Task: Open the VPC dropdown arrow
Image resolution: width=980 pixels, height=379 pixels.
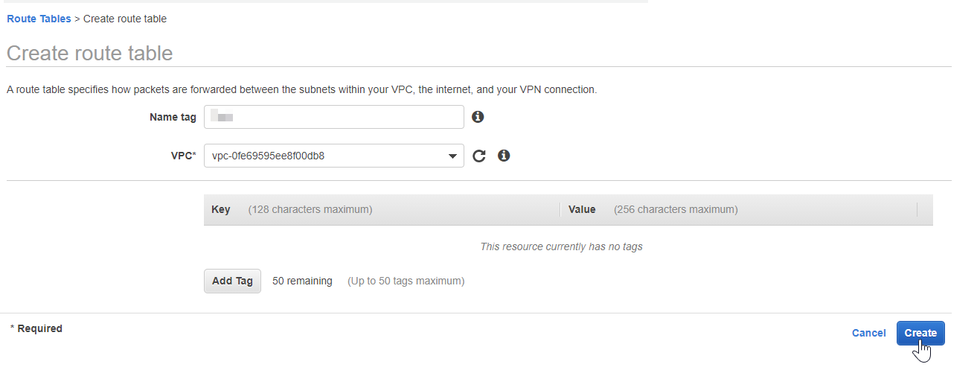Action: pyautogui.click(x=452, y=156)
